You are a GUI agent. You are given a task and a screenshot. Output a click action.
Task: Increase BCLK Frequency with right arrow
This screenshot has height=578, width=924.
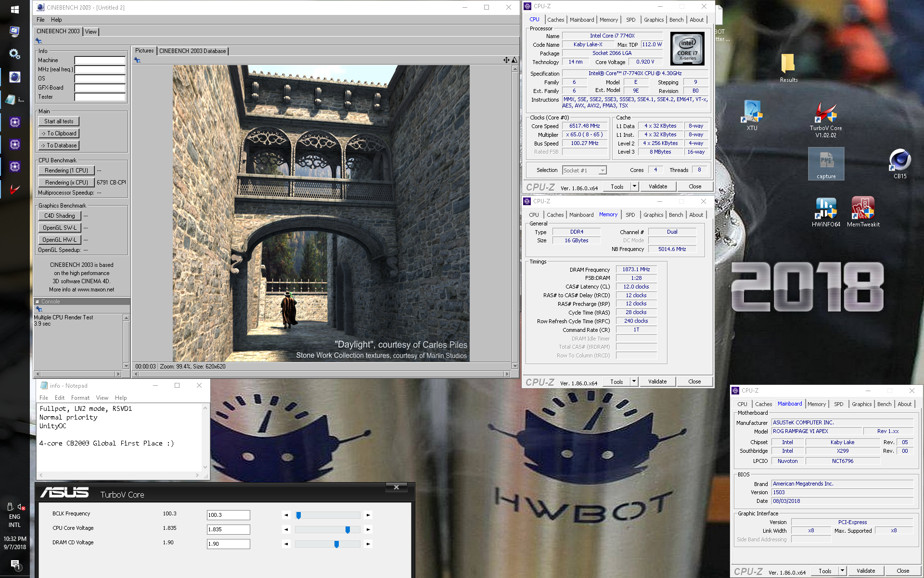pyautogui.click(x=368, y=515)
